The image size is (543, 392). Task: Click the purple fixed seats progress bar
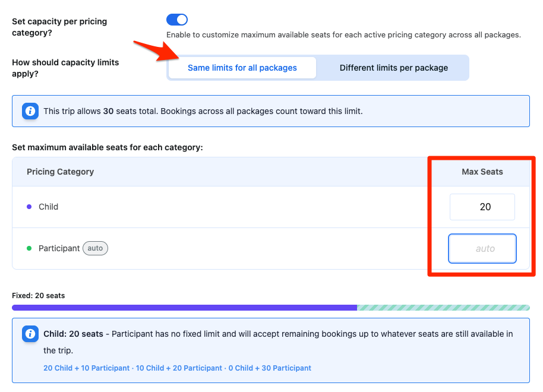tap(185, 308)
